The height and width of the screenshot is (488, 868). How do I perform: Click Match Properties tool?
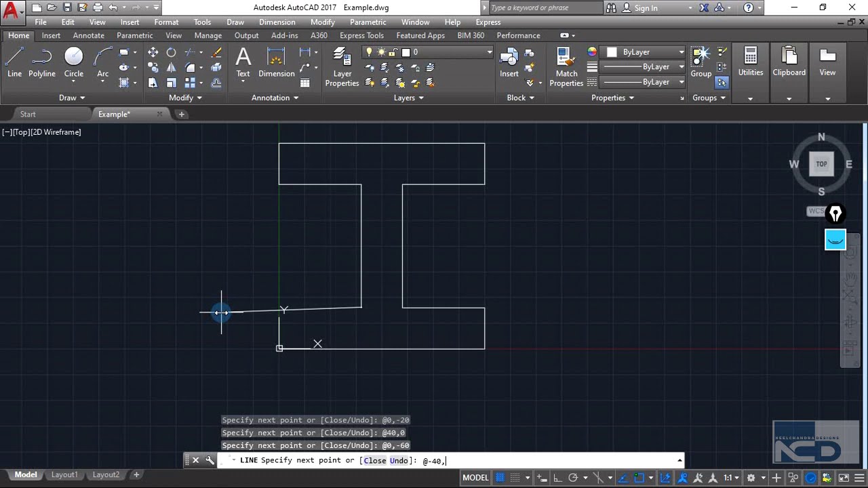566,67
